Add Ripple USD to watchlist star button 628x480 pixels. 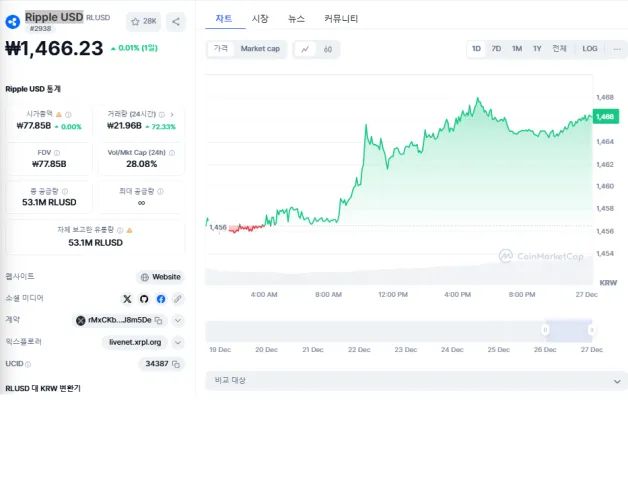144,22
